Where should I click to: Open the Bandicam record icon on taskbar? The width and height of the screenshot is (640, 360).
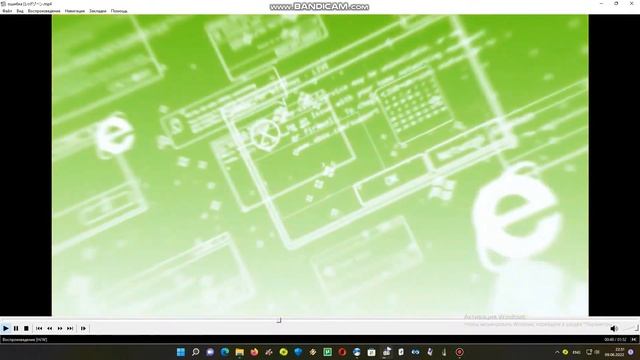click(x=460, y=352)
